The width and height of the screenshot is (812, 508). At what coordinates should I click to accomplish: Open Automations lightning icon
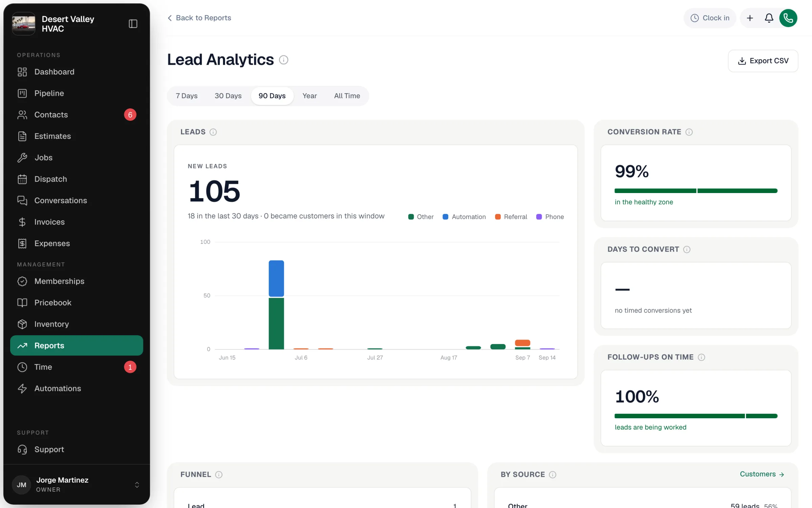(x=22, y=388)
